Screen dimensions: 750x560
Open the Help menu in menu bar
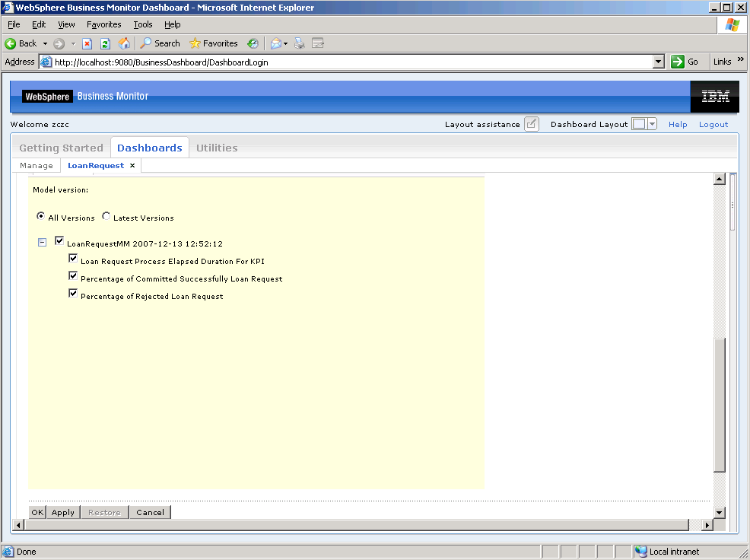click(x=172, y=24)
